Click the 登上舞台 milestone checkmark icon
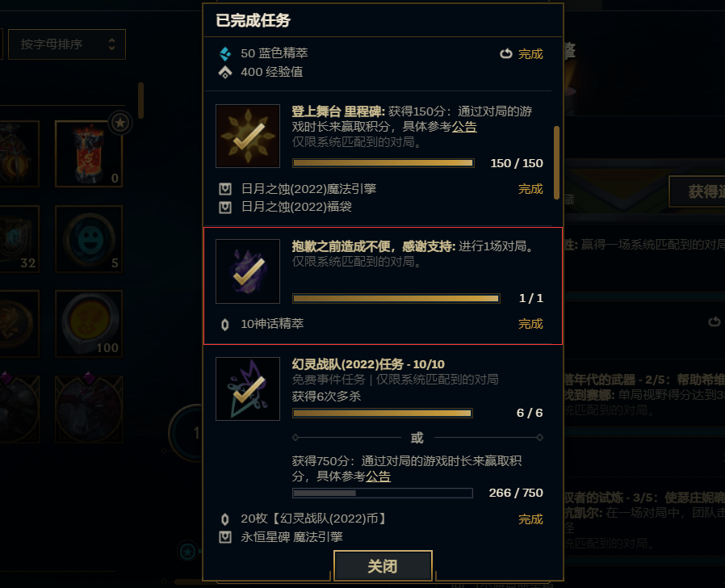The height and width of the screenshot is (588, 725). (248, 136)
